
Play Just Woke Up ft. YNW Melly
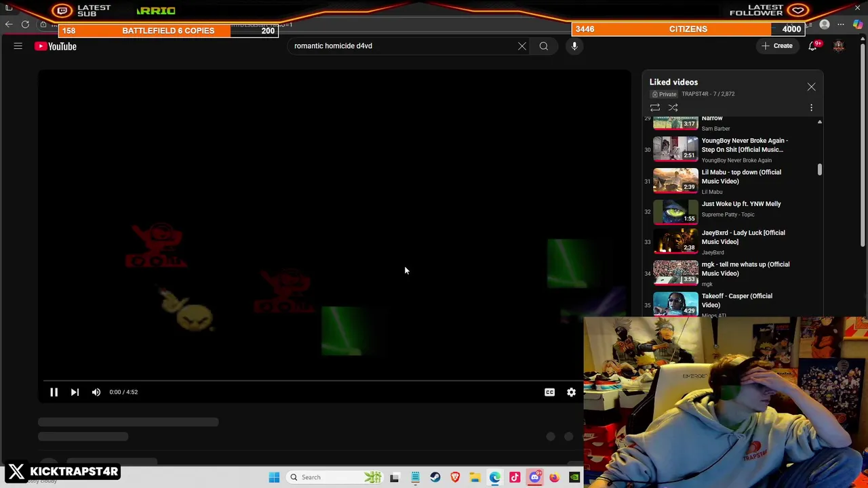[x=741, y=204]
